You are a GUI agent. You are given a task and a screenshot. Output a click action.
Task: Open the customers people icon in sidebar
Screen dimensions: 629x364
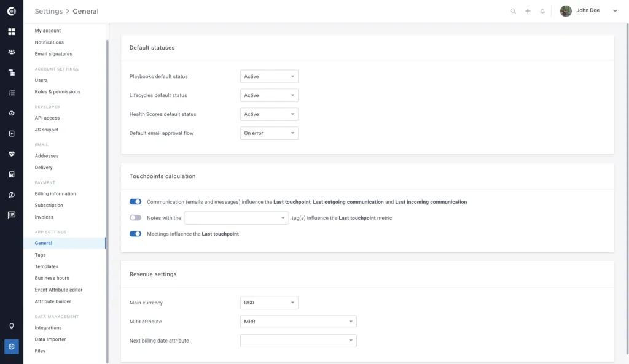click(x=12, y=52)
